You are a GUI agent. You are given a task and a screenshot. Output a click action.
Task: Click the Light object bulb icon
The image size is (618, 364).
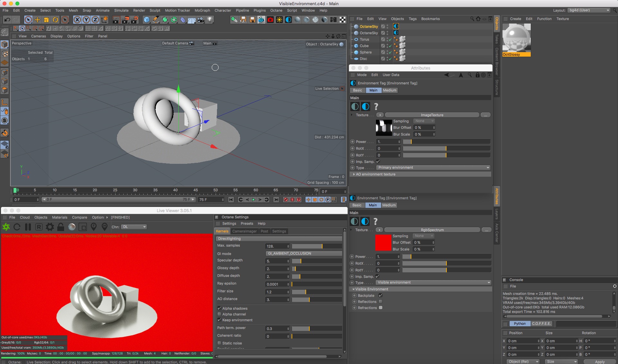[210, 20]
